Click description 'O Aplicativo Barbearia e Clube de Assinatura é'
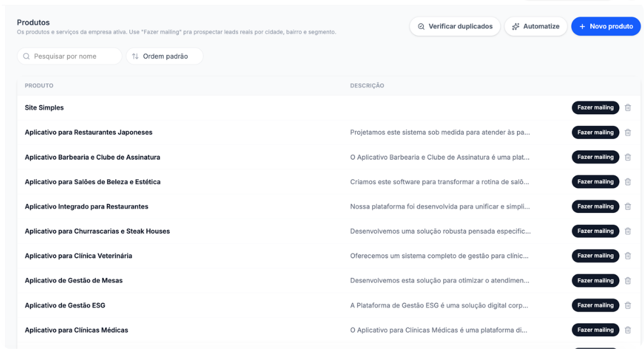 point(440,157)
